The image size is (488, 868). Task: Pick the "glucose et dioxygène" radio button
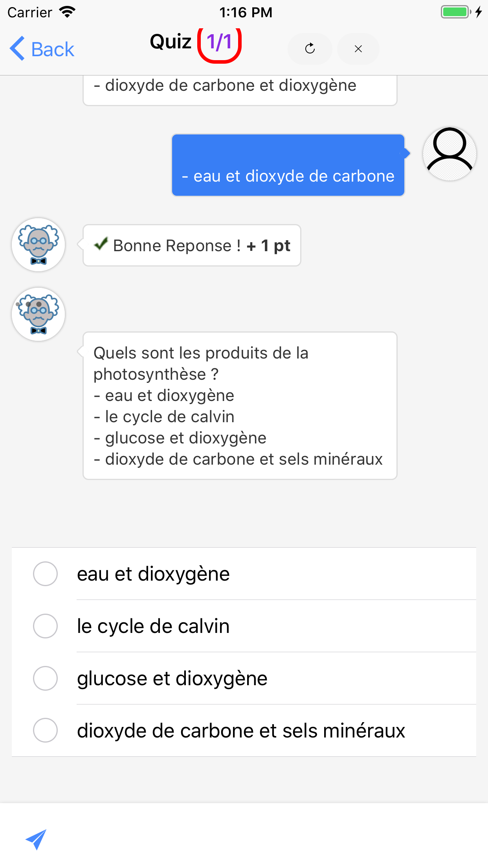click(46, 678)
